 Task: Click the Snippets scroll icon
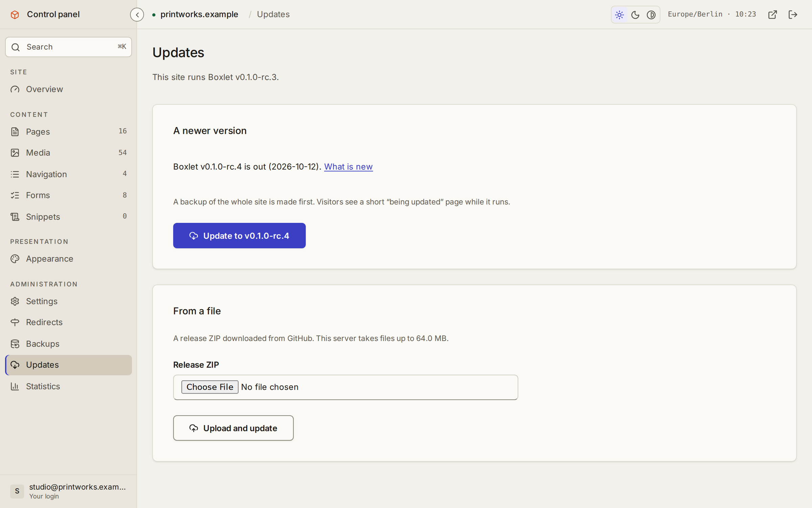[x=15, y=217]
